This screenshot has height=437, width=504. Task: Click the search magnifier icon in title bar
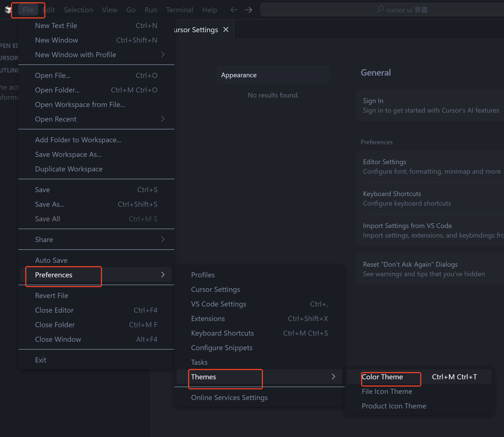point(380,10)
